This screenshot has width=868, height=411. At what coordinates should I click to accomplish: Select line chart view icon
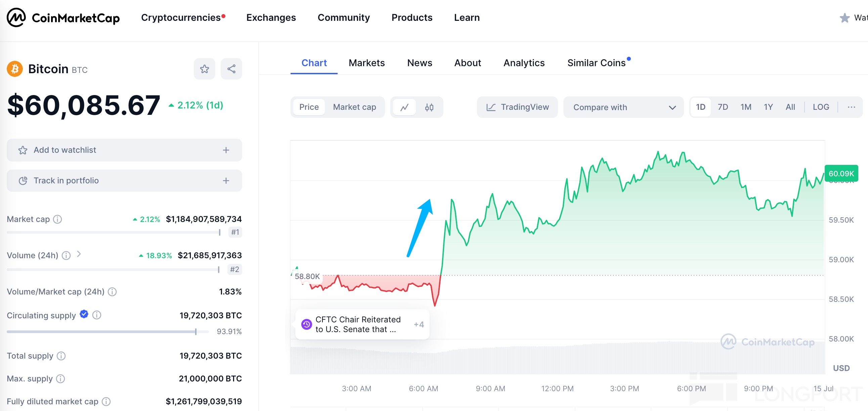404,107
